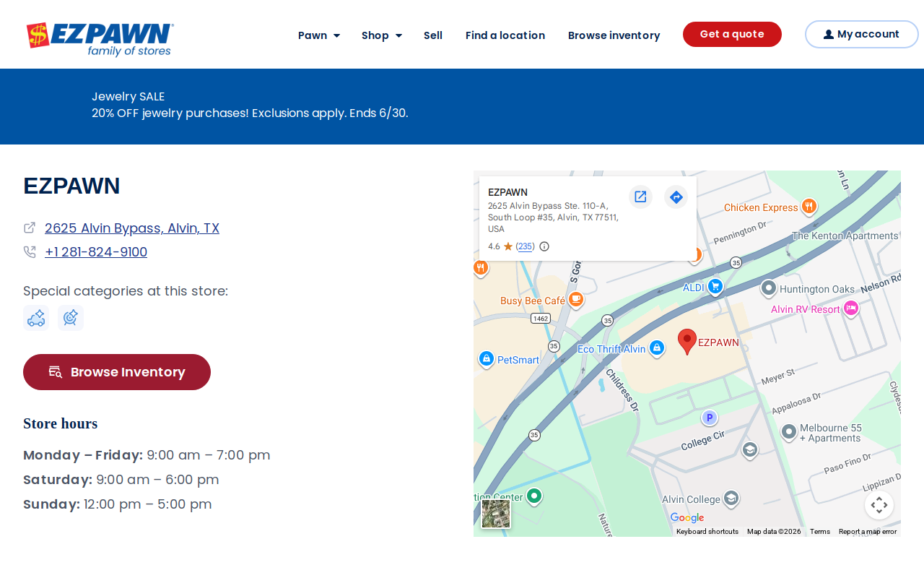Open Browse inventory in the navigation bar
This screenshot has height=578, width=924.
click(x=614, y=35)
